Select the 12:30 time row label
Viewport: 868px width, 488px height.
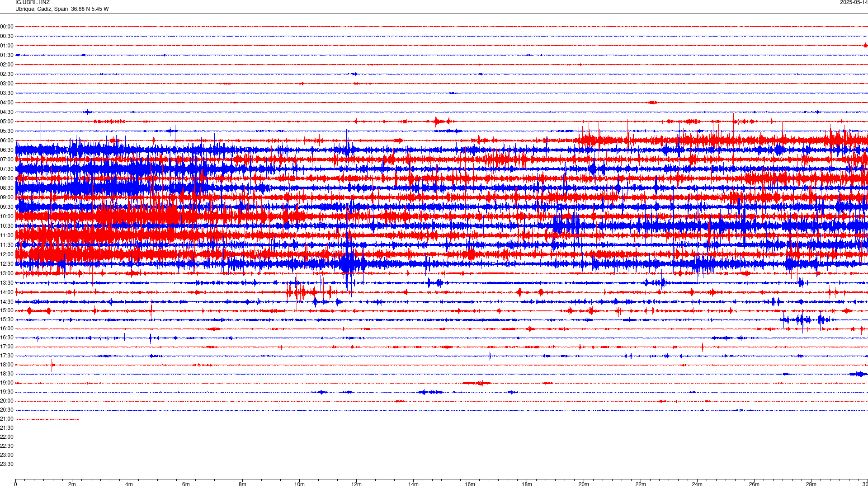(7, 264)
